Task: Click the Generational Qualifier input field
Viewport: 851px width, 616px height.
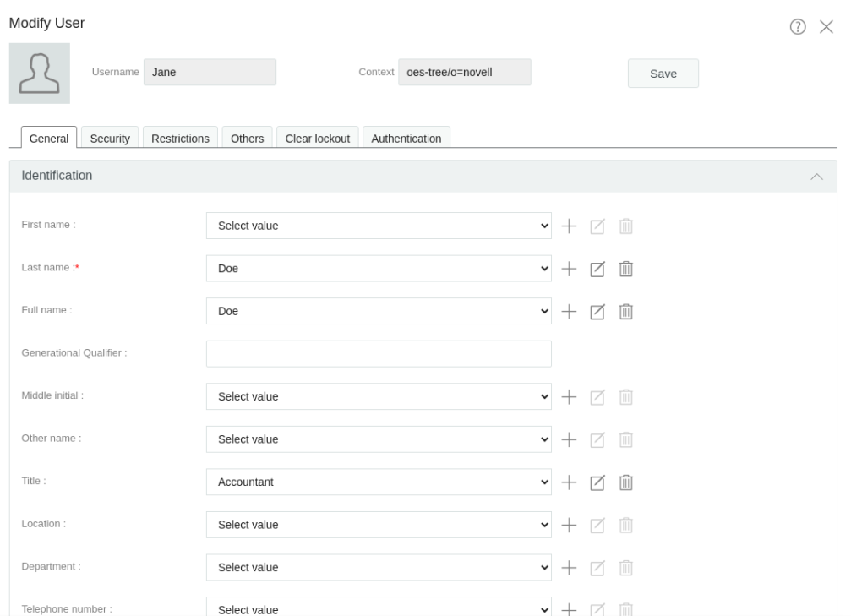Action: tap(379, 353)
